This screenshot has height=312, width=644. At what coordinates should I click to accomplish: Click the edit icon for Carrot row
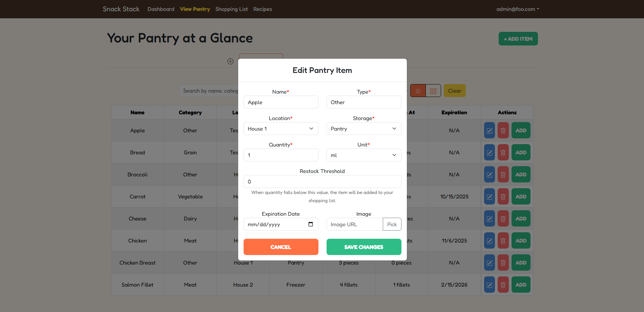pyautogui.click(x=490, y=197)
